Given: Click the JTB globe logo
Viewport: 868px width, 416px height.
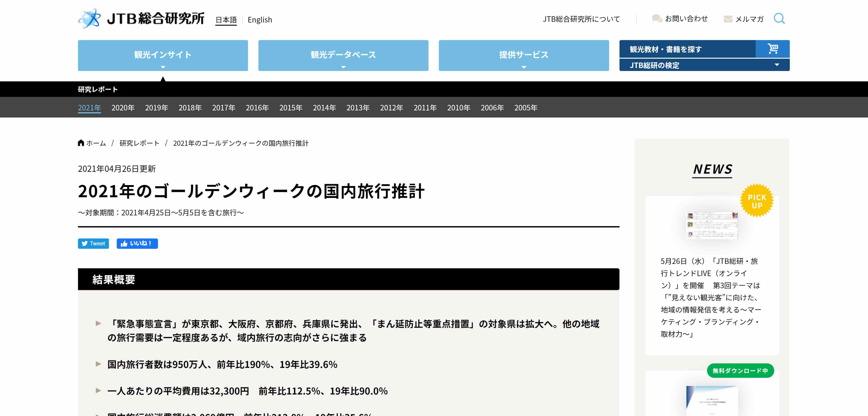Looking at the screenshot, I should click(89, 19).
